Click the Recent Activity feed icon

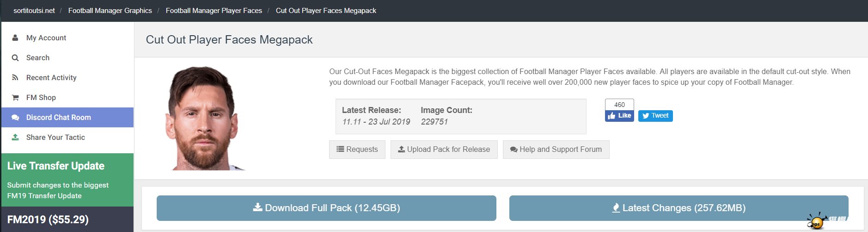pos(15,78)
